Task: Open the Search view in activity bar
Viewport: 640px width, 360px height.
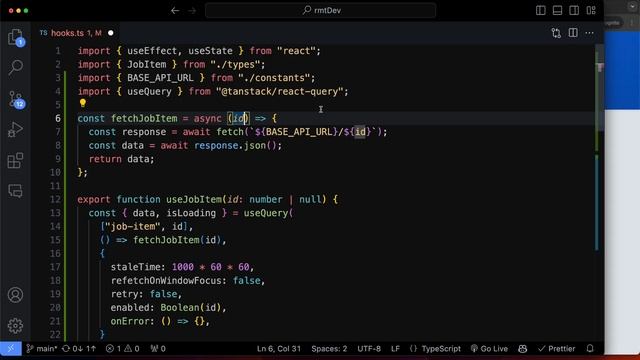Action: [x=16, y=67]
